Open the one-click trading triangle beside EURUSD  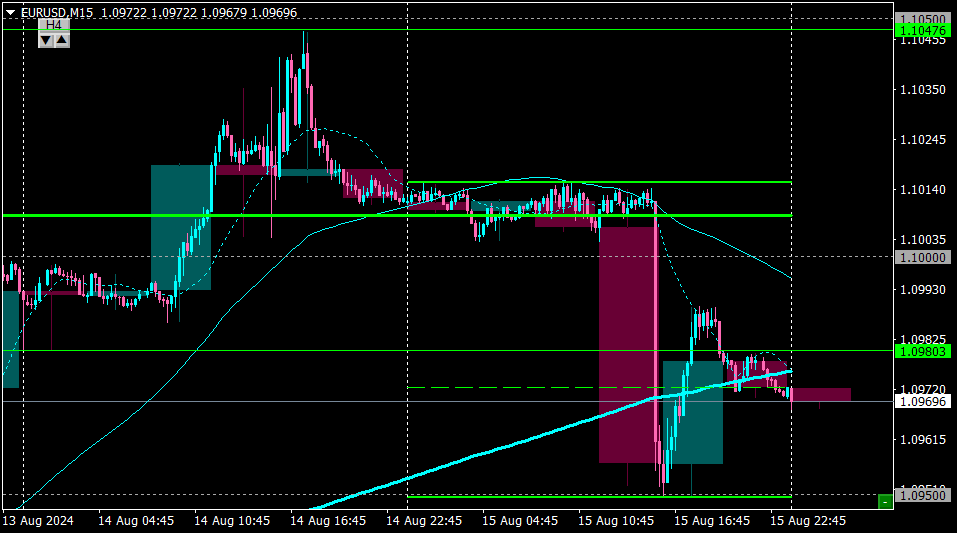coord(10,12)
